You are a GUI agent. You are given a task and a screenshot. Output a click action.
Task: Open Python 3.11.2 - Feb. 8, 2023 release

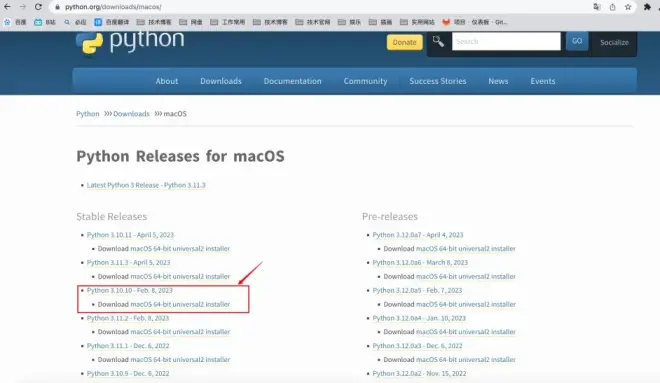[x=128, y=318]
